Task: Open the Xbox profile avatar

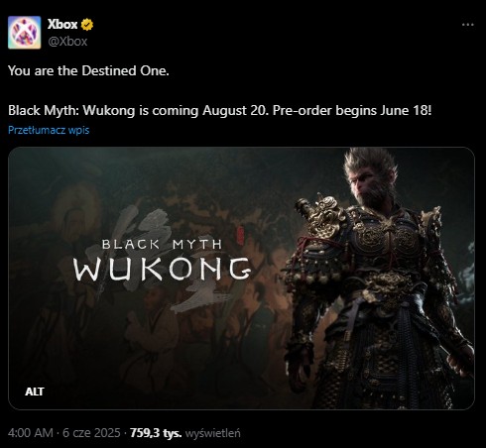Action: coord(25,33)
